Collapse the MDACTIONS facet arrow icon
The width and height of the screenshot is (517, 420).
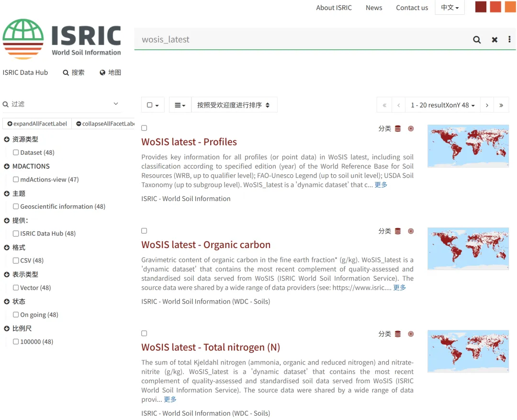[7, 167]
